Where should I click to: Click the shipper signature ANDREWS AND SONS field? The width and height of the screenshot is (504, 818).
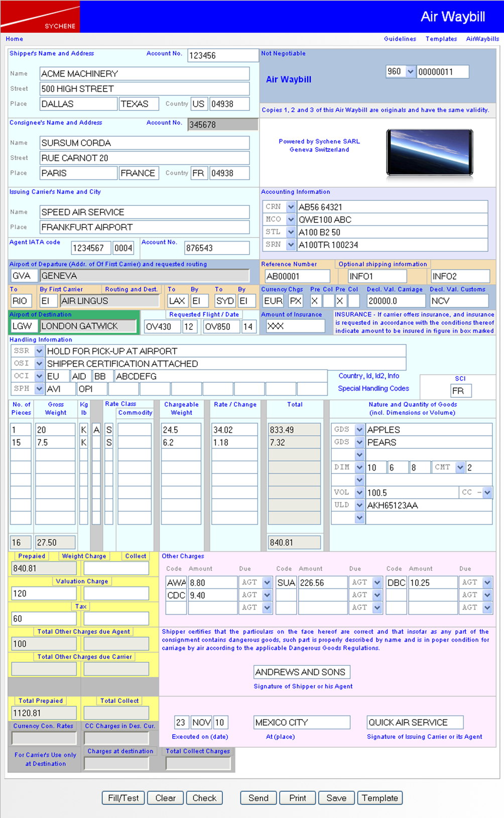click(302, 672)
